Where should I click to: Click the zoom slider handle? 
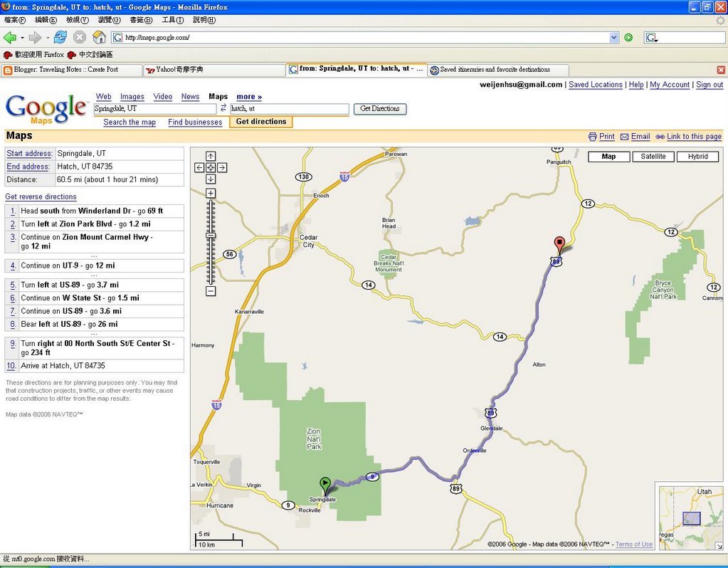(x=211, y=236)
